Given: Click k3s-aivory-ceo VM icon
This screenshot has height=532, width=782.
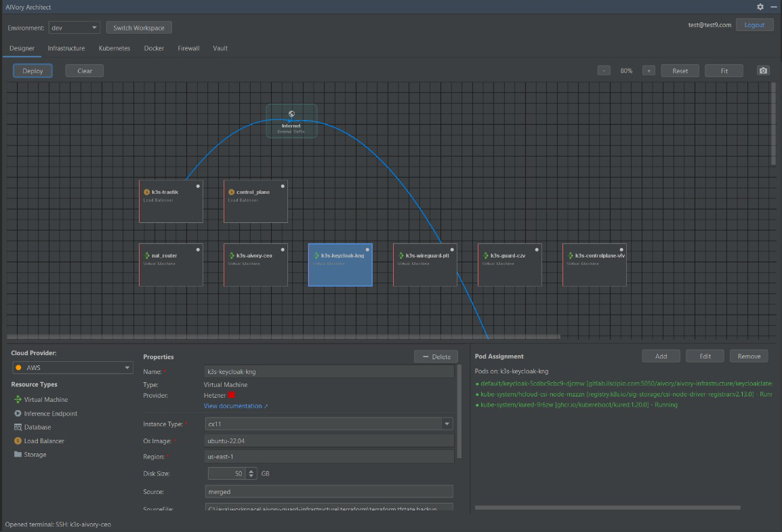Looking at the screenshot, I should click(x=231, y=255).
